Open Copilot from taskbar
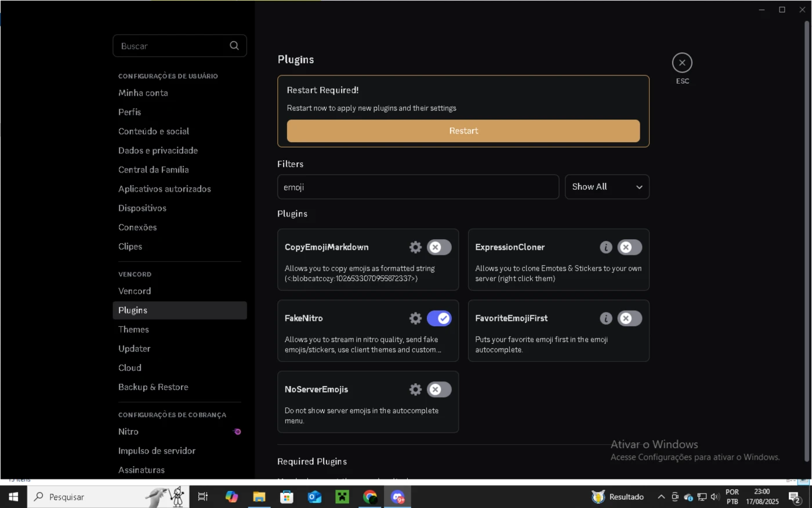This screenshot has width=812, height=508. [x=231, y=497]
